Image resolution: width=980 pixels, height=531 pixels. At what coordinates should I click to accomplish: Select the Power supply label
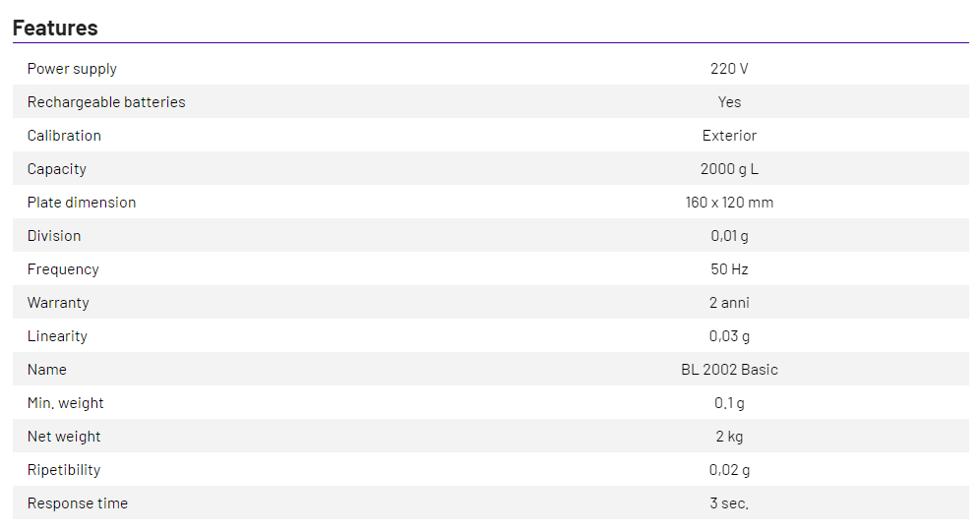(72, 69)
